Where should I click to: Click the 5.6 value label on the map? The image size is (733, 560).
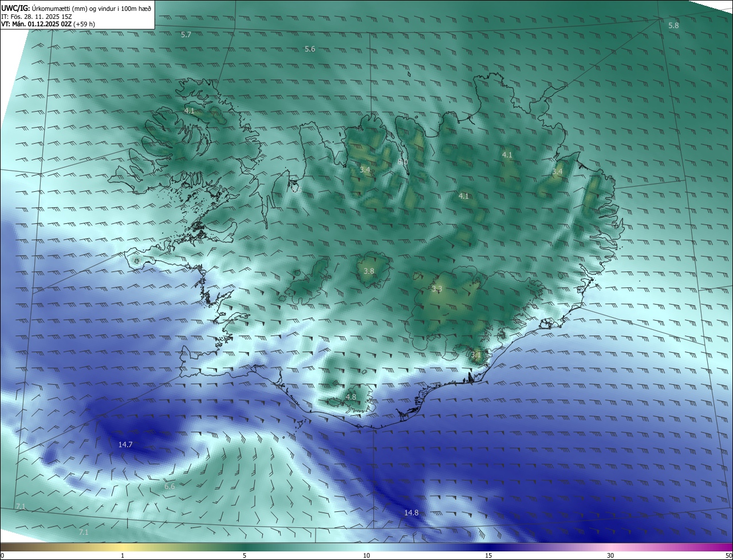click(x=310, y=49)
